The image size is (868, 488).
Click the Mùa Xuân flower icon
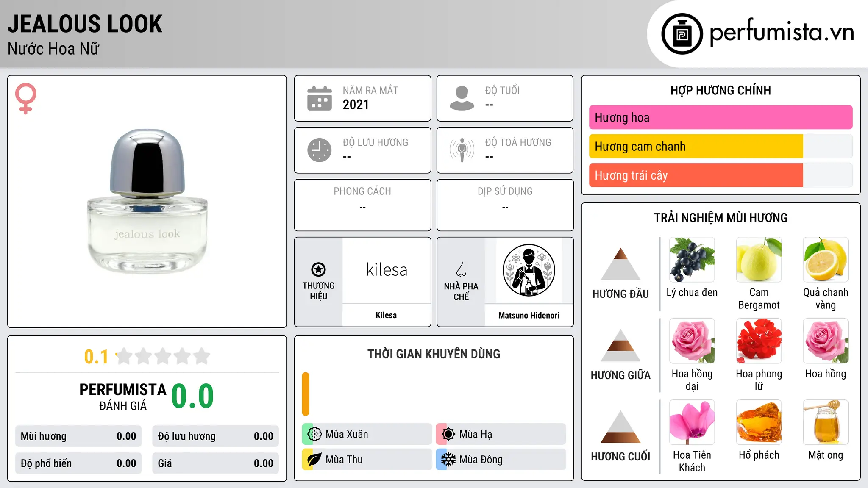pyautogui.click(x=314, y=434)
